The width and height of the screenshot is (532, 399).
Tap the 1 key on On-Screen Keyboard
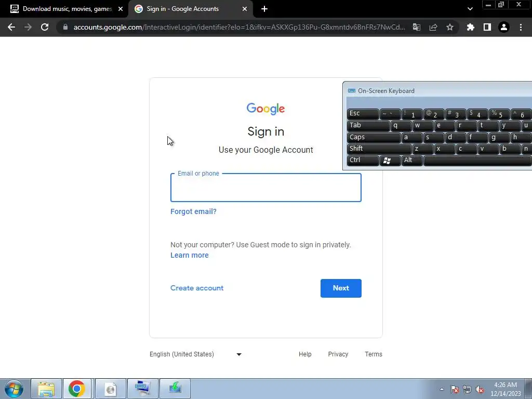pos(412,114)
